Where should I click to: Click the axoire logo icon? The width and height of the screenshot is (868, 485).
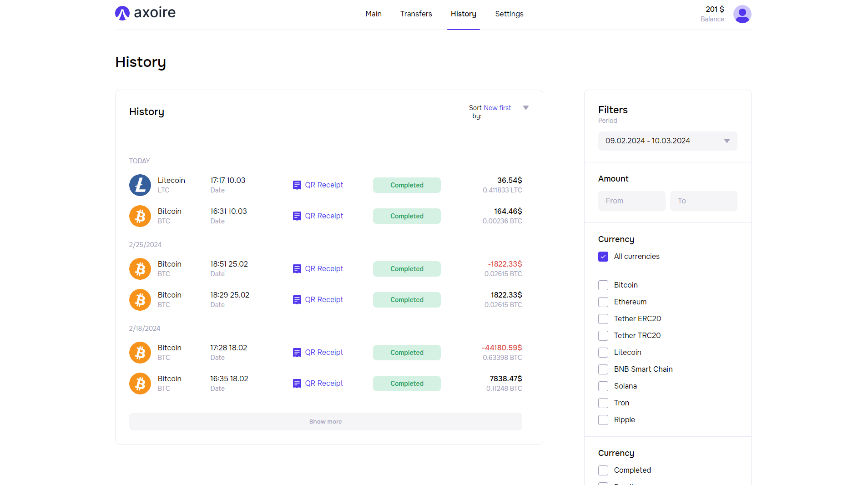(x=122, y=13)
